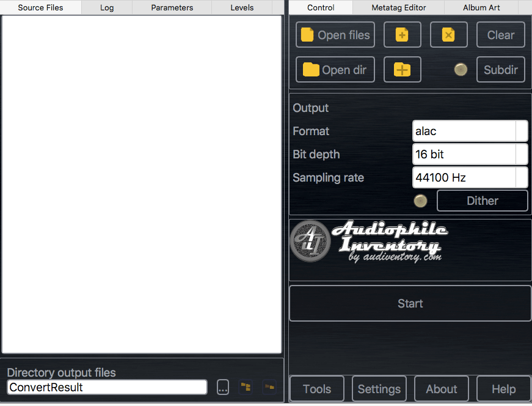The width and height of the screenshot is (532, 406).
Task: Toggle the Subdir indicator light
Action: [x=461, y=70]
